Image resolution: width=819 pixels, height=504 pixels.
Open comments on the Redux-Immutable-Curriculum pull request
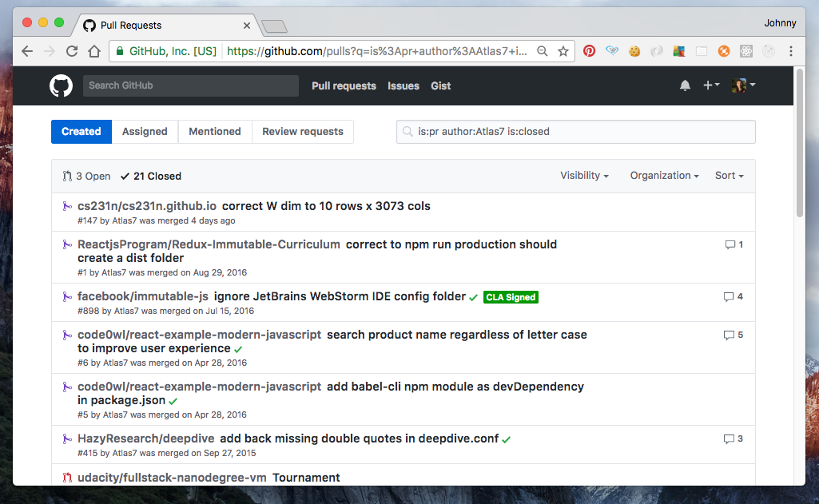click(734, 244)
